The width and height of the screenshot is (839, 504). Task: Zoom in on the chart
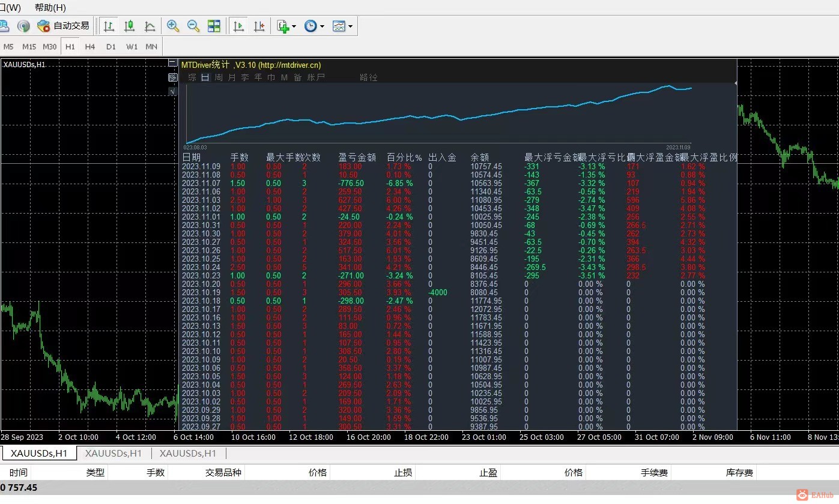pyautogui.click(x=173, y=26)
